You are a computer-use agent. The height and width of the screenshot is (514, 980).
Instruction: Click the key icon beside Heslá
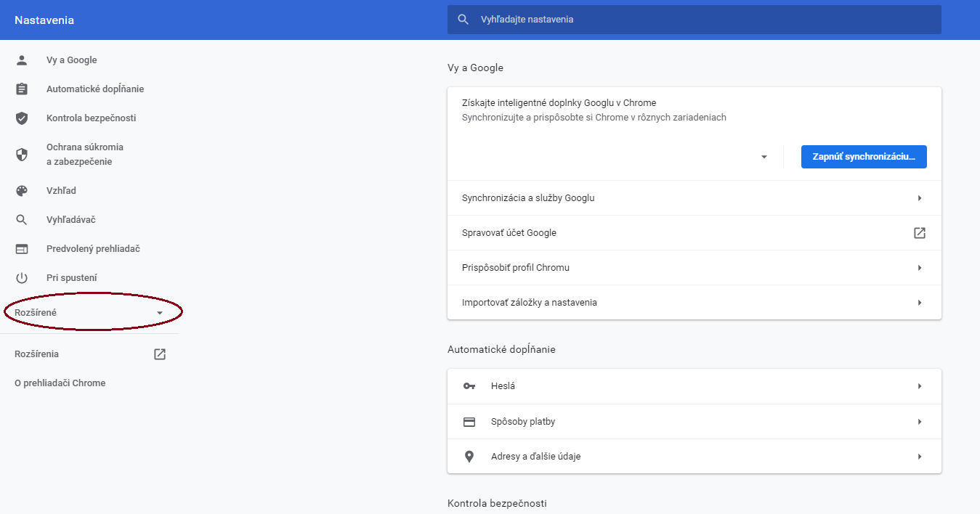click(469, 386)
